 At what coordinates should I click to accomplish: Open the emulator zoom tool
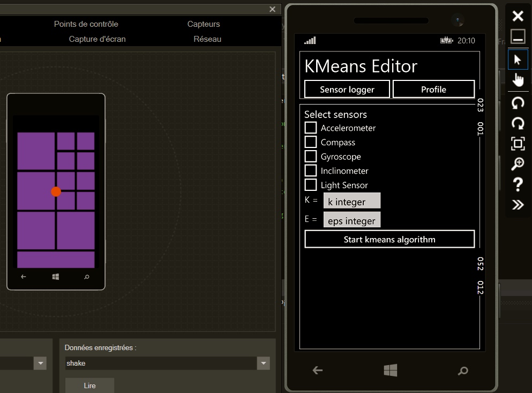tap(518, 164)
